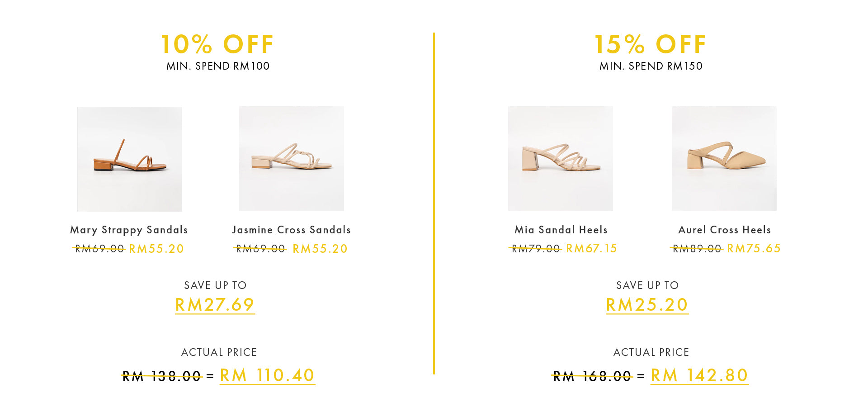
Task: Click the RM27.69 savings amount
Action: pos(215,305)
